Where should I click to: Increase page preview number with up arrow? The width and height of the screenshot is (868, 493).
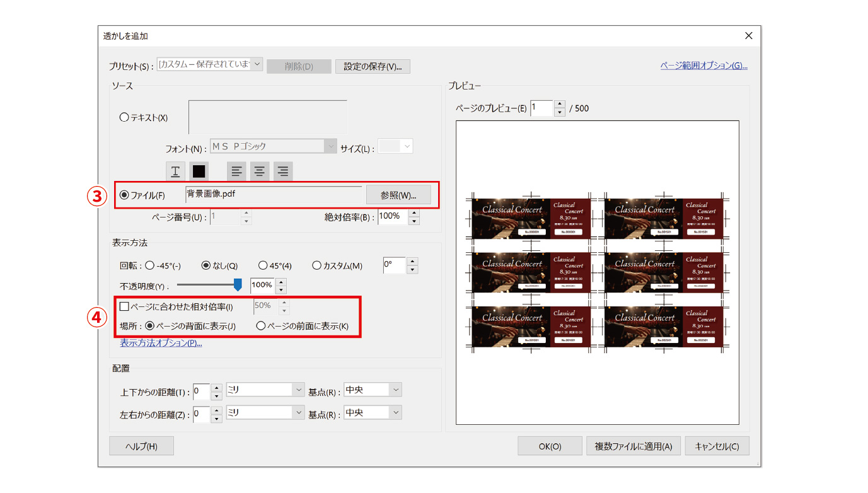coord(558,104)
